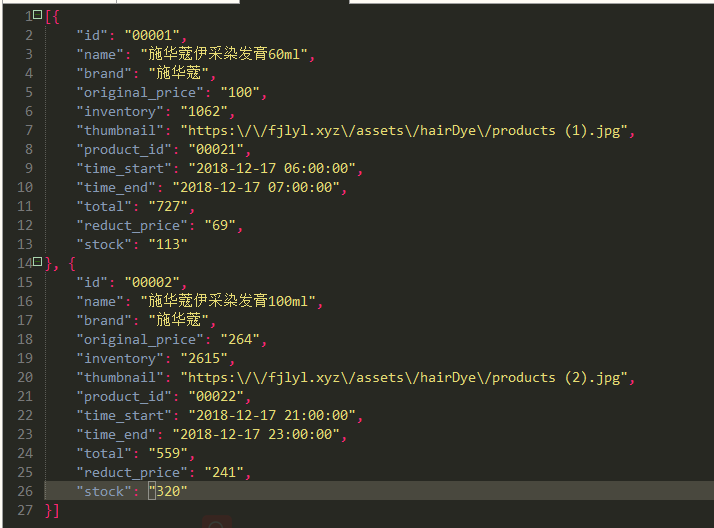The height and width of the screenshot is (528, 714).
Task: Click the product_id value "00022"
Action: 216,396
